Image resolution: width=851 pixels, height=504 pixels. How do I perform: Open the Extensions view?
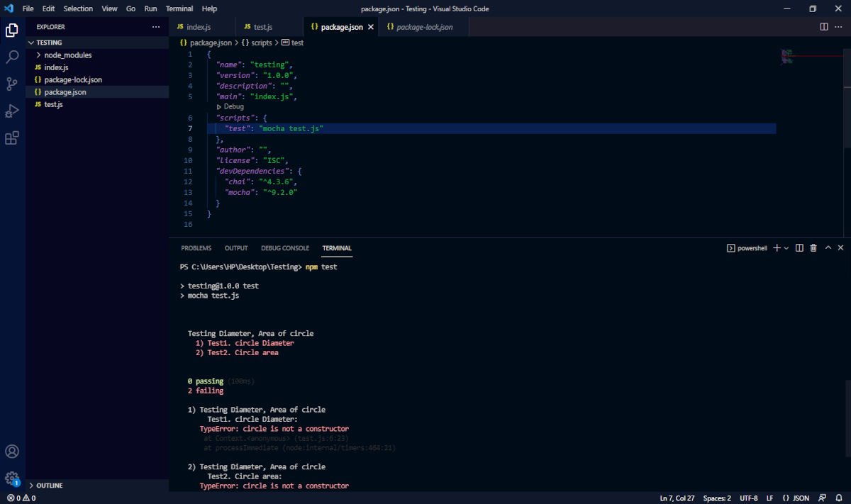(x=11, y=138)
